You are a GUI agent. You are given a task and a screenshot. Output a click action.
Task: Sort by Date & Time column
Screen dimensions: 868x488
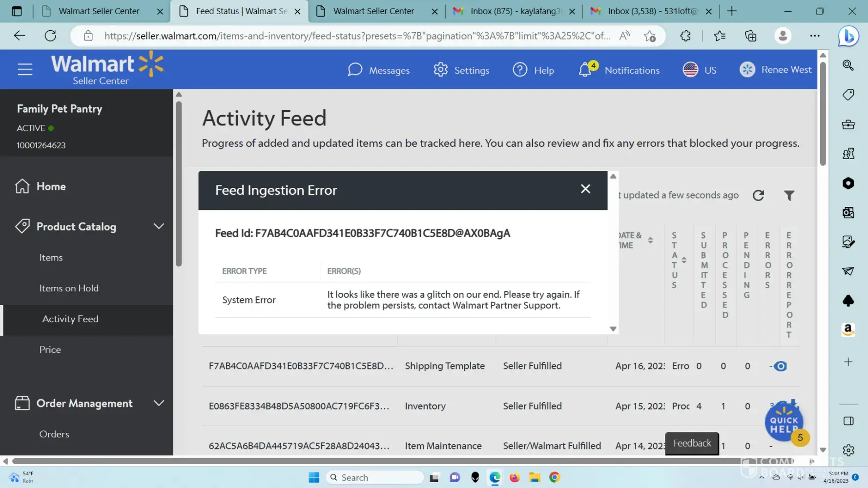[x=650, y=240]
